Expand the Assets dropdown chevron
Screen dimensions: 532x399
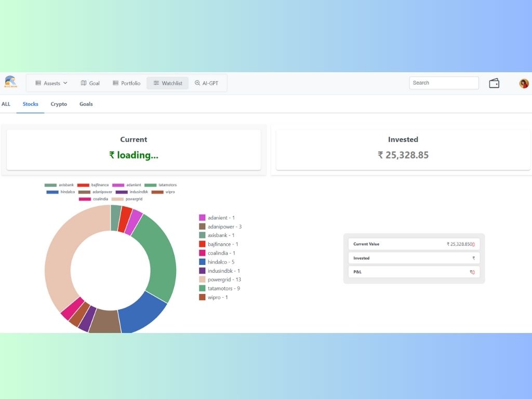pos(65,83)
